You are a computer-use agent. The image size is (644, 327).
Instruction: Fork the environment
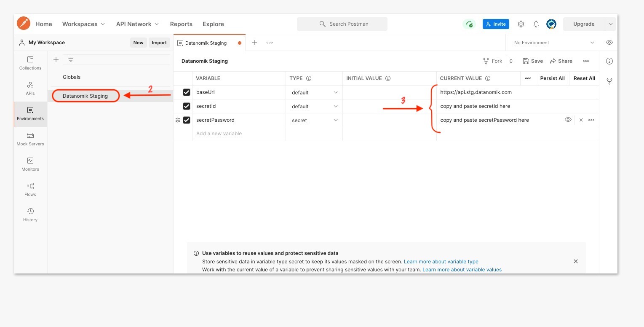click(492, 61)
